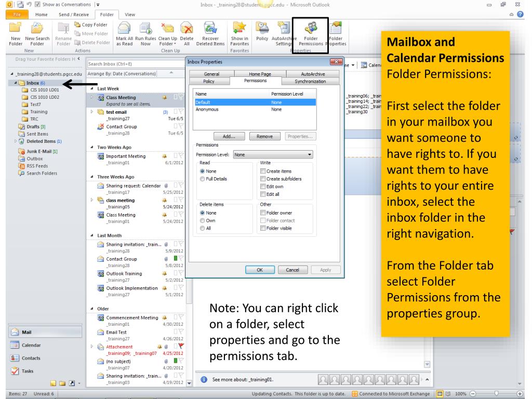Viewport: 532px width, 399px height.
Task: Collapse the Inbox folder tree
Action: click(x=15, y=83)
